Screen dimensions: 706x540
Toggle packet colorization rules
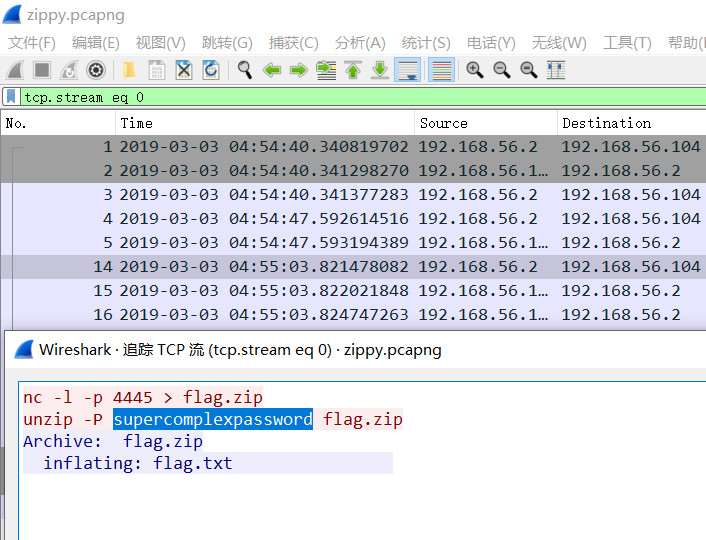click(x=441, y=70)
